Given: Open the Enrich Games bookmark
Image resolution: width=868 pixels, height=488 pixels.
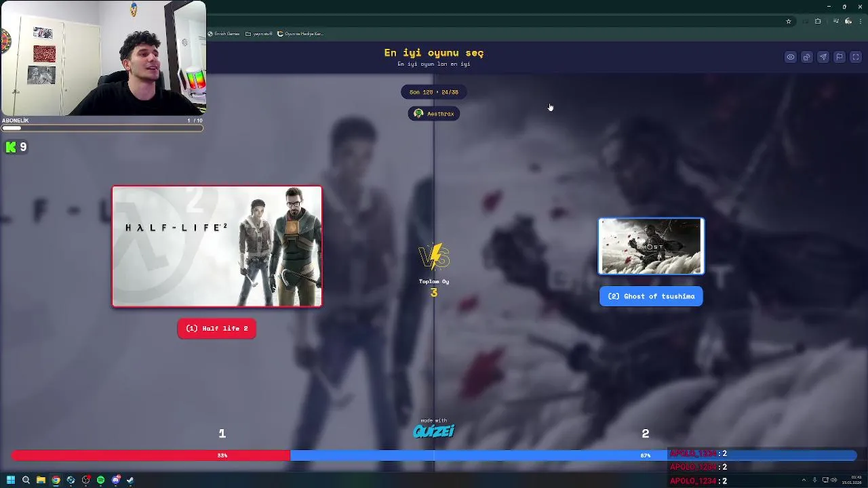Looking at the screenshot, I should coord(224,34).
